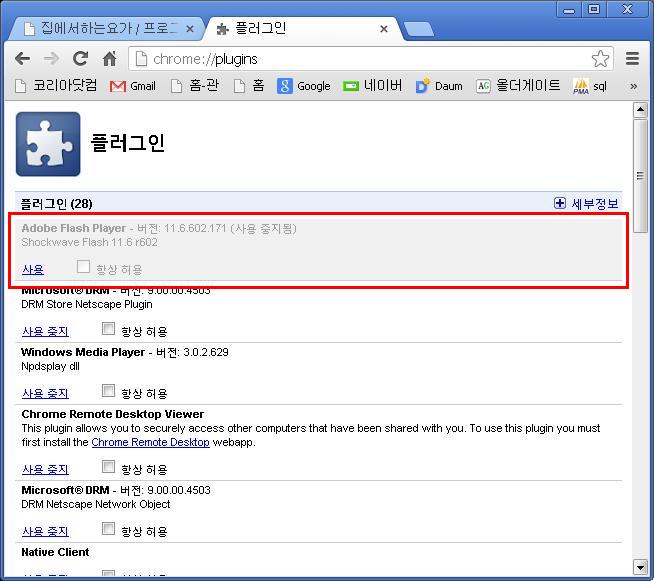Screen dimensions: 654x581
Task: Click the Npdsplay dll description
Action: (x=50, y=367)
